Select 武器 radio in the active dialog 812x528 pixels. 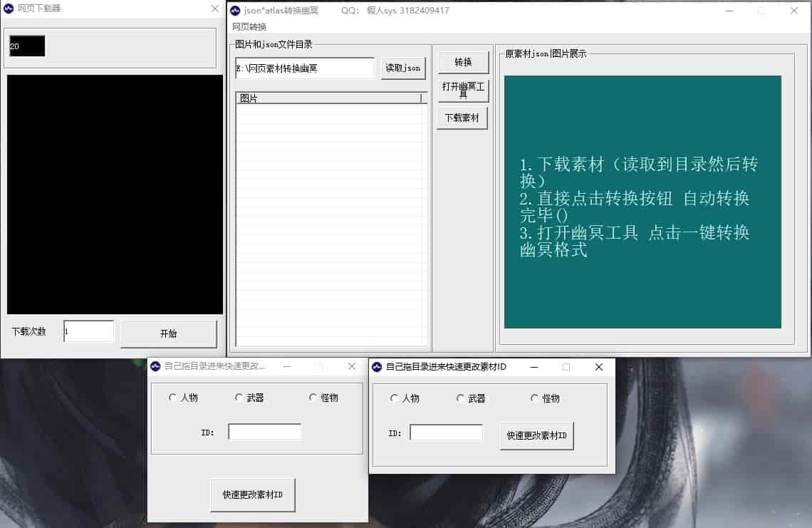pyautogui.click(x=461, y=398)
